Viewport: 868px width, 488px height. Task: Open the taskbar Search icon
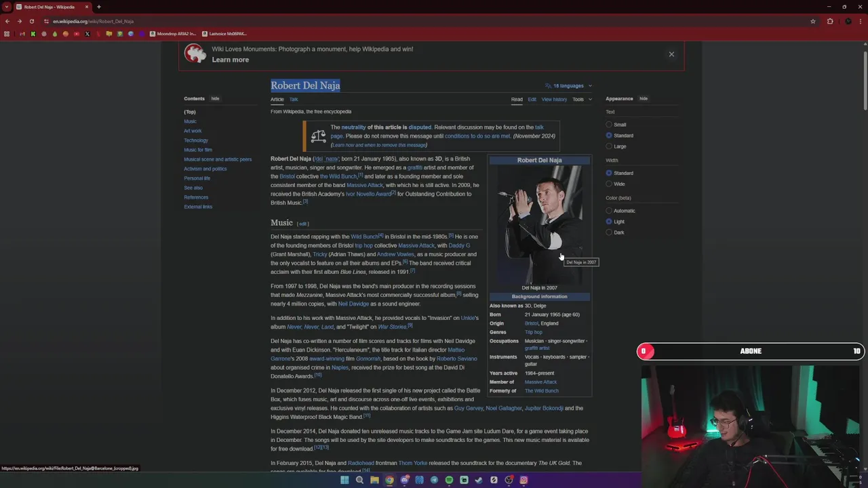359,480
